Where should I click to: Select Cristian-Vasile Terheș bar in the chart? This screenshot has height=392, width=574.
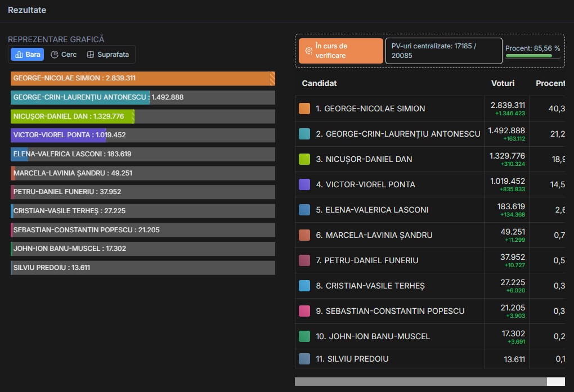pos(143,211)
